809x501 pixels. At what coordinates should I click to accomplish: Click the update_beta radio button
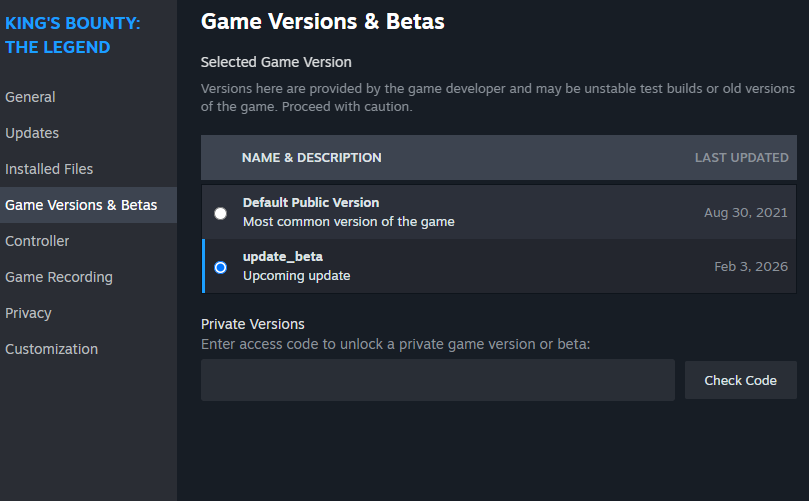pyautogui.click(x=220, y=267)
